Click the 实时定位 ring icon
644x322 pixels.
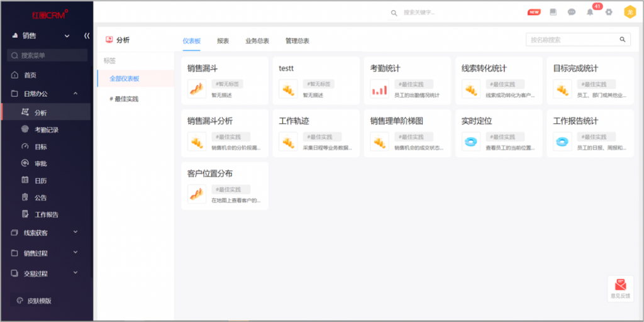[470, 142]
